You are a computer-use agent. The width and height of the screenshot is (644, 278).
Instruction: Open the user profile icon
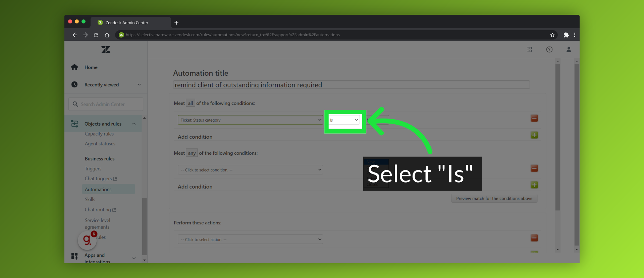(569, 50)
